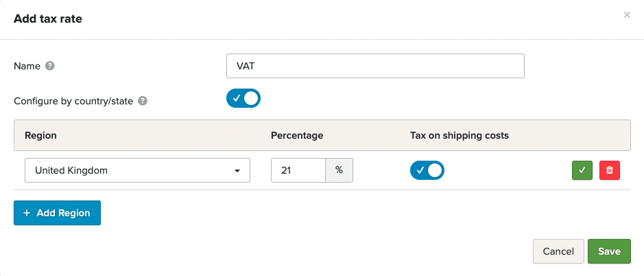644x276 pixels.
Task: Delete the United Kingdom region with the trash icon
Action: point(610,170)
